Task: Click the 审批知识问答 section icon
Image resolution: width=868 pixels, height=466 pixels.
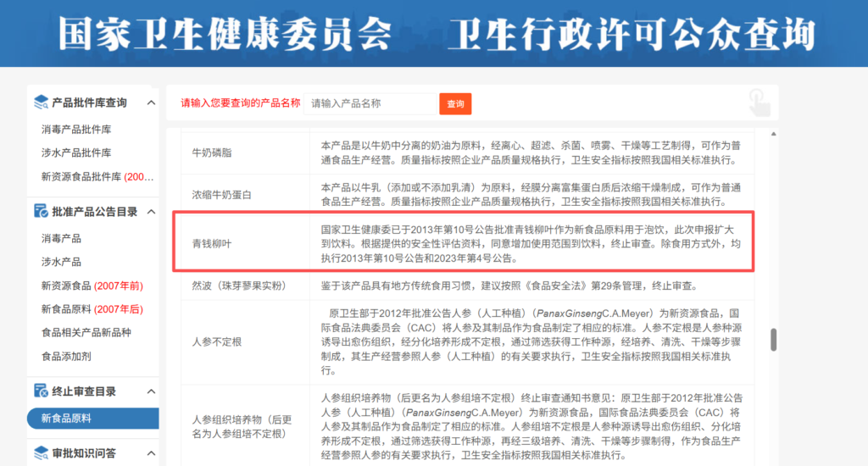Action: (x=41, y=453)
